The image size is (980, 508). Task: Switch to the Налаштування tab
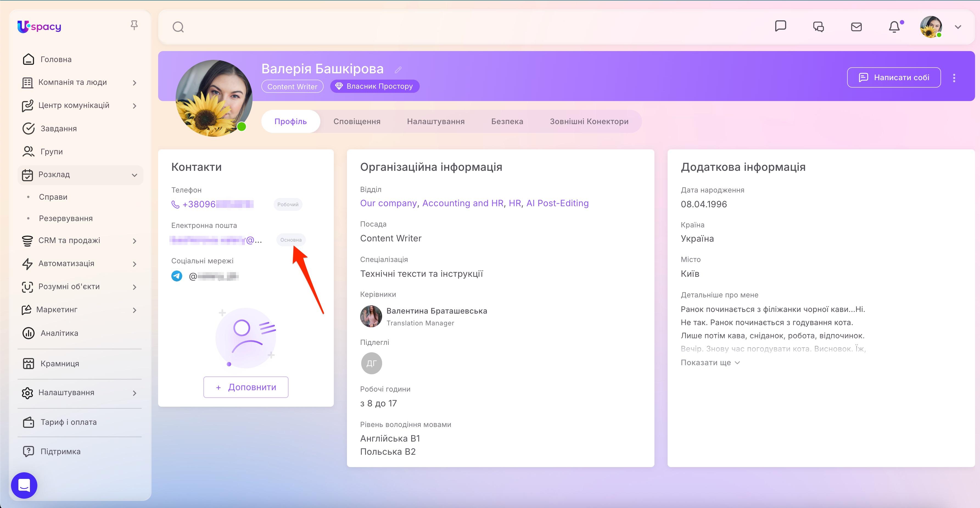436,121
